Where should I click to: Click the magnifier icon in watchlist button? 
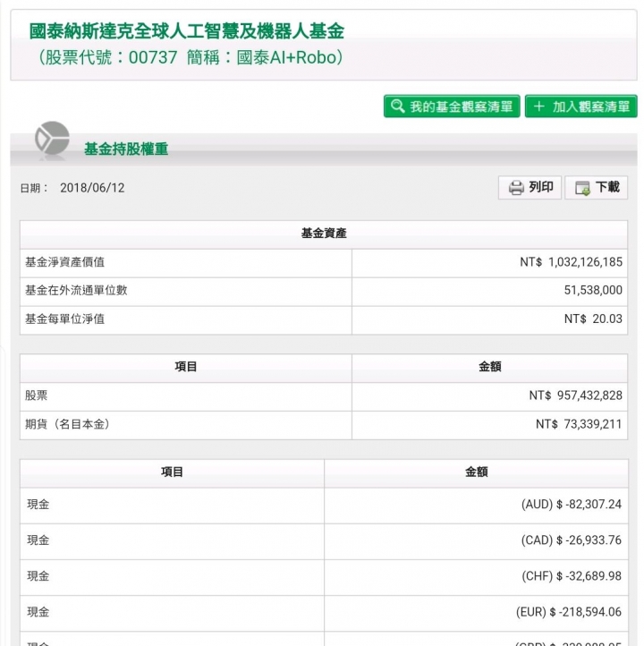pos(397,106)
